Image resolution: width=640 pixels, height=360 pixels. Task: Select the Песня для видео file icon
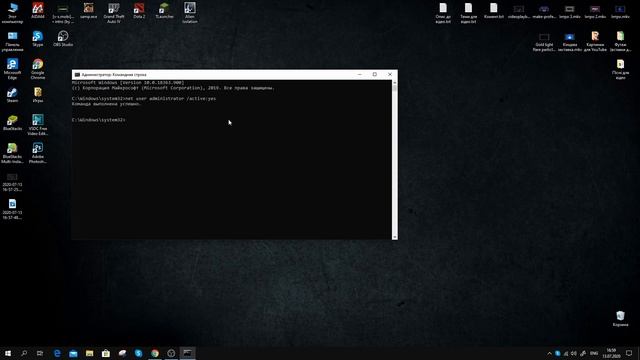[x=620, y=69]
